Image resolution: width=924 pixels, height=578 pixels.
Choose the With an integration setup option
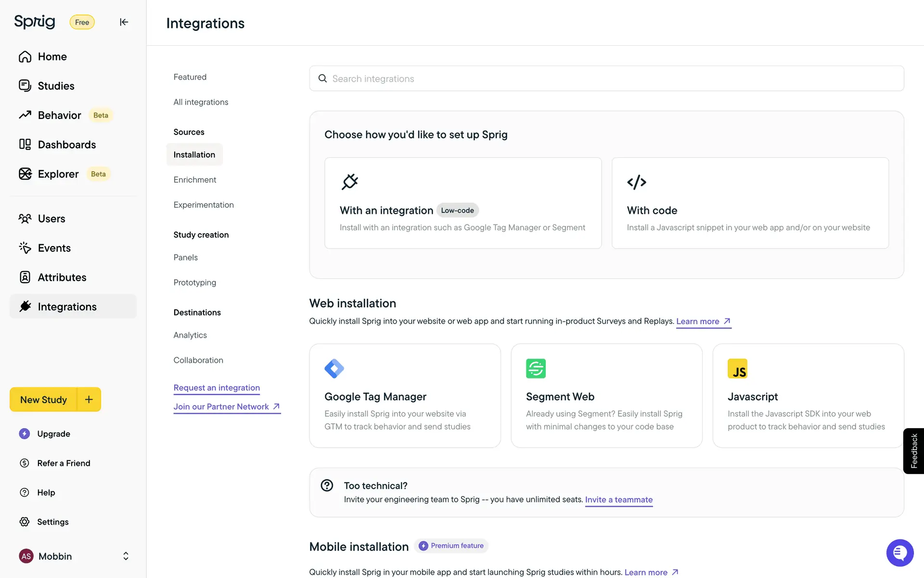[462, 203]
